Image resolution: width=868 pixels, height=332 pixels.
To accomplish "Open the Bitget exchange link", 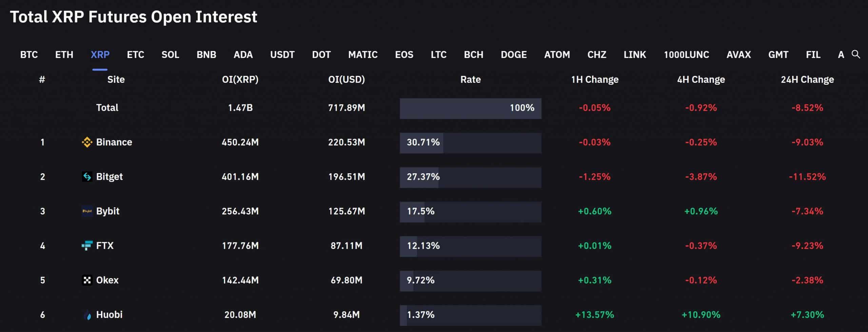I will (x=109, y=177).
